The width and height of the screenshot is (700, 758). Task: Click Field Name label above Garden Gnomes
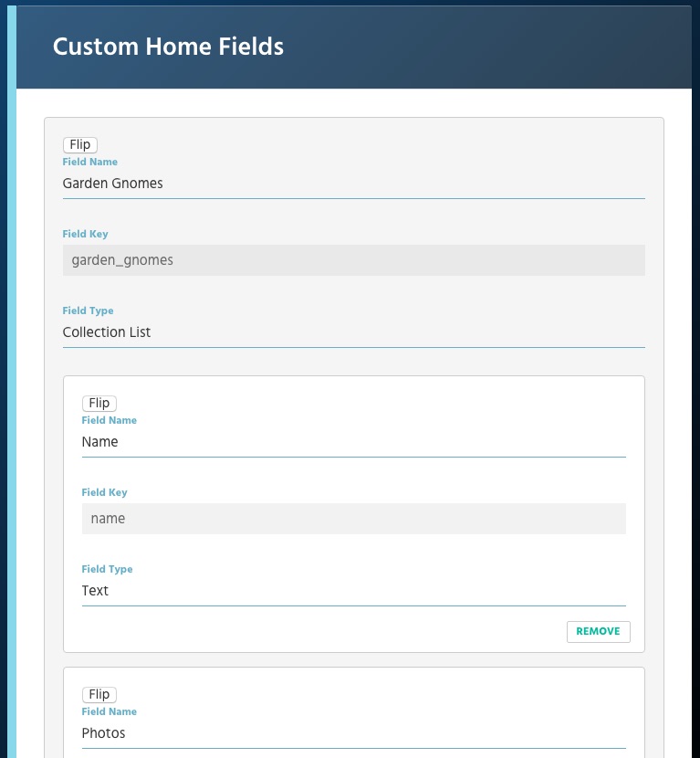89,162
